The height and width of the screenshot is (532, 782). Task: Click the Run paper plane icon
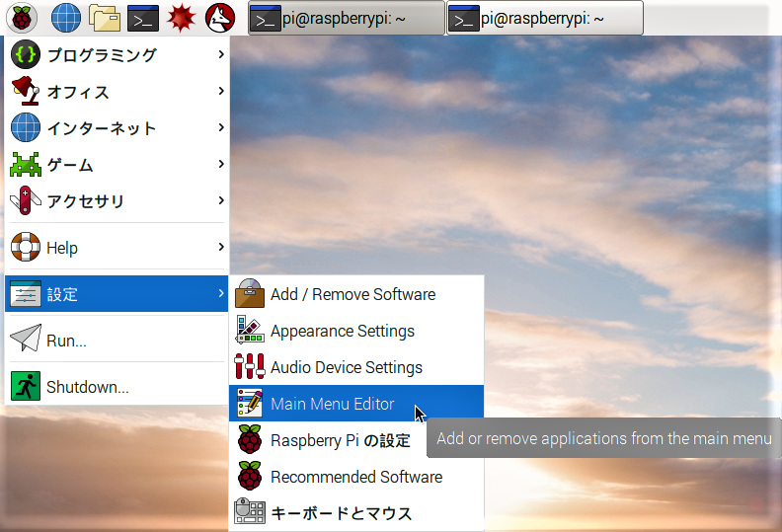pos(26,338)
